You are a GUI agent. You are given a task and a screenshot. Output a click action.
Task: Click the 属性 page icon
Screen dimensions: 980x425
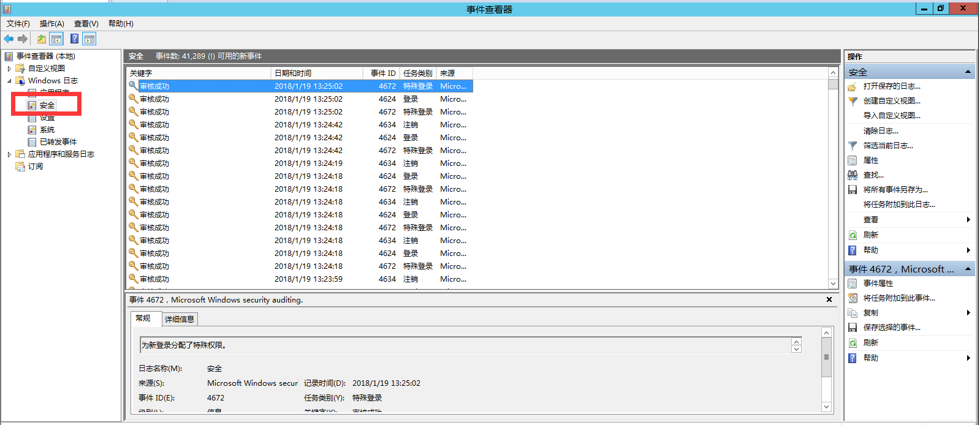(853, 160)
